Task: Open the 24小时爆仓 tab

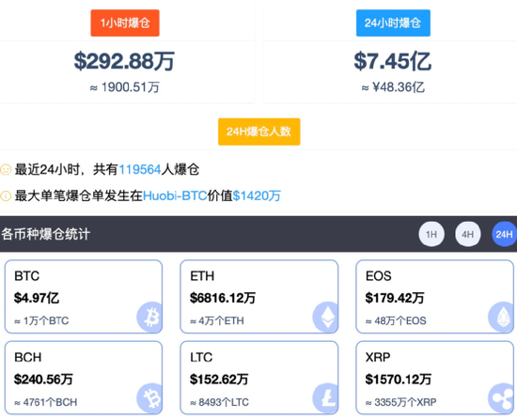Action: tap(393, 23)
